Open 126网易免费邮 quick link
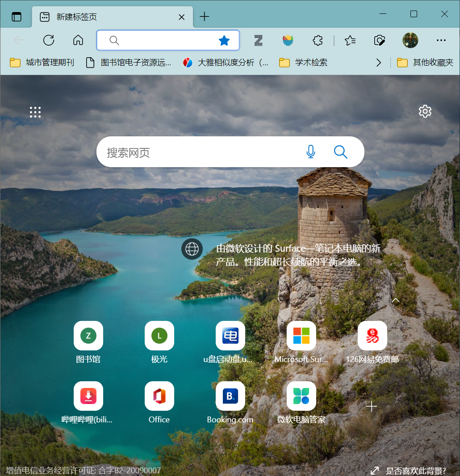 click(x=372, y=342)
